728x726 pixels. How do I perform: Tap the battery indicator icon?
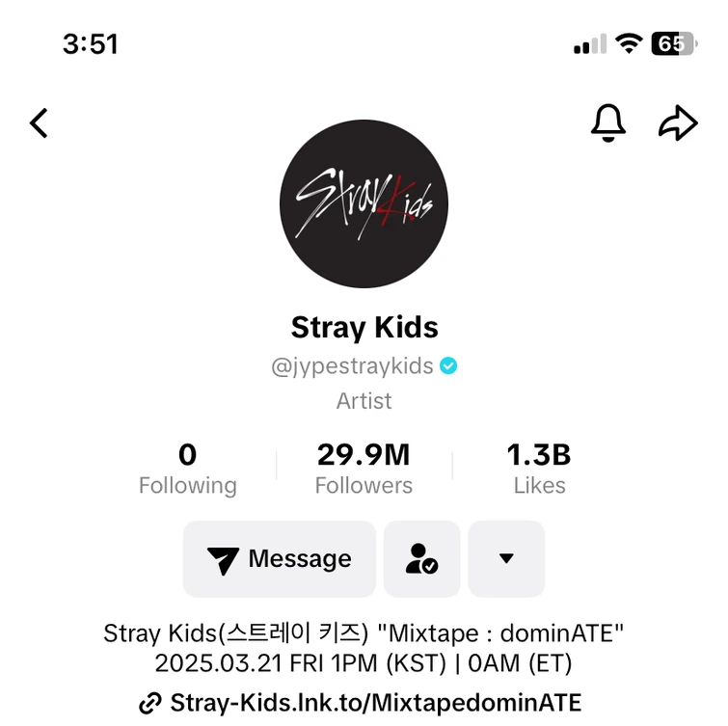point(672,44)
